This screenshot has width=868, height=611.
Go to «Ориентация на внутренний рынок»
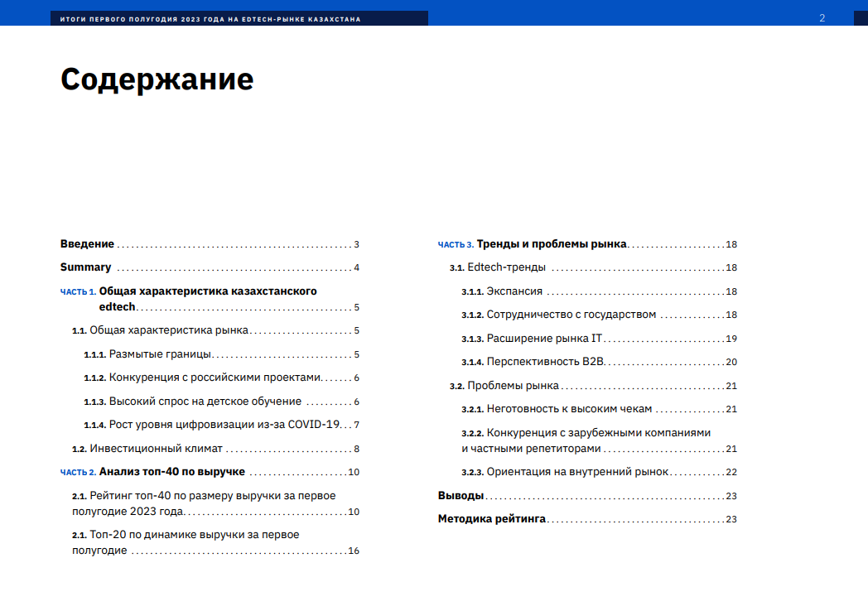pyautogui.click(x=600, y=472)
